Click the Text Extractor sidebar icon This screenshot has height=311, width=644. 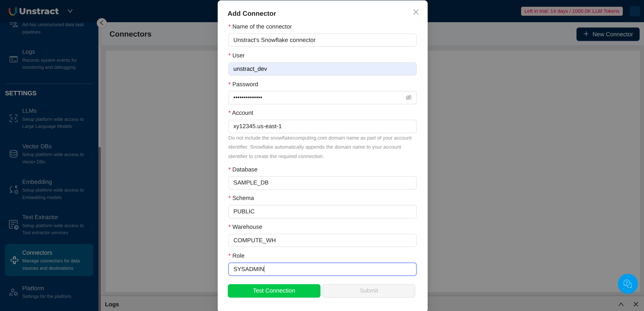click(13, 225)
